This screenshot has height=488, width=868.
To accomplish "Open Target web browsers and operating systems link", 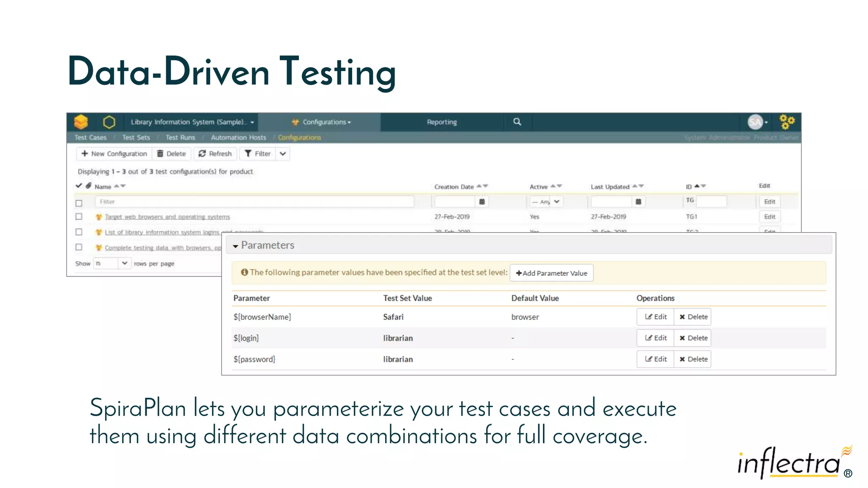I will tap(167, 217).
